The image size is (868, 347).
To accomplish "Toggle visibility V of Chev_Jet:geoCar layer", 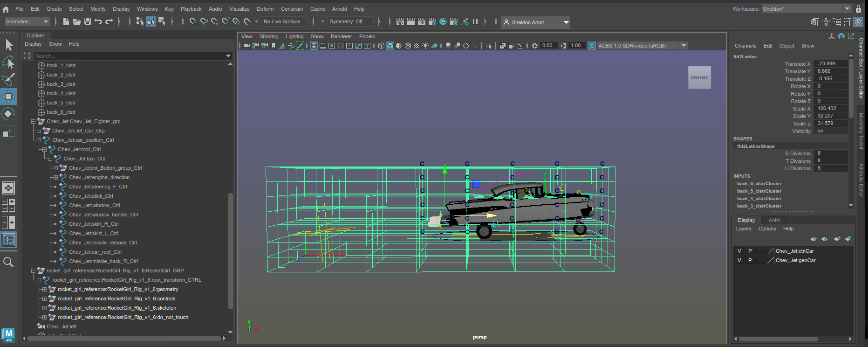I will pyautogui.click(x=739, y=260).
